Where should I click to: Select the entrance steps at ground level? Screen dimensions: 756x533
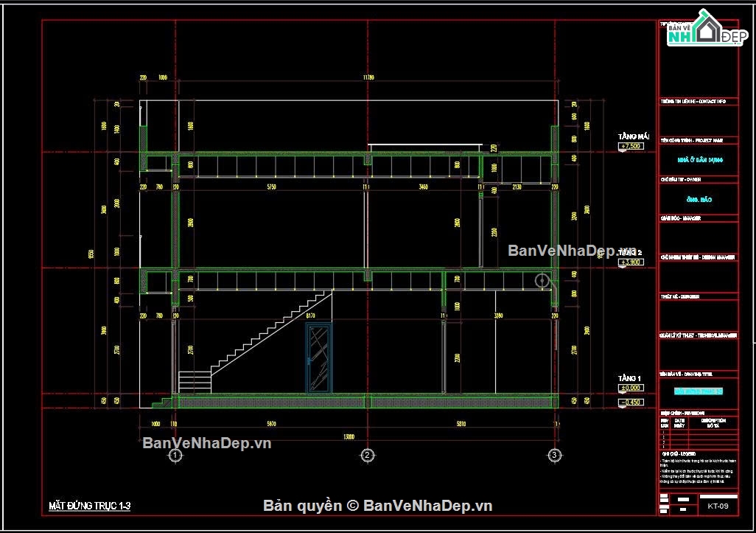click(162, 402)
